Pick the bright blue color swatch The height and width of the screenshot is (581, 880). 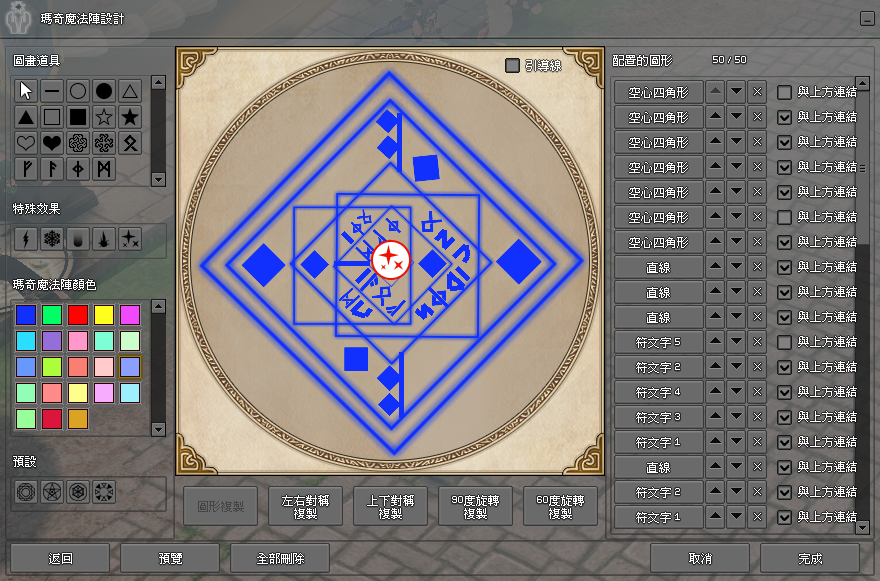(x=26, y=315)
